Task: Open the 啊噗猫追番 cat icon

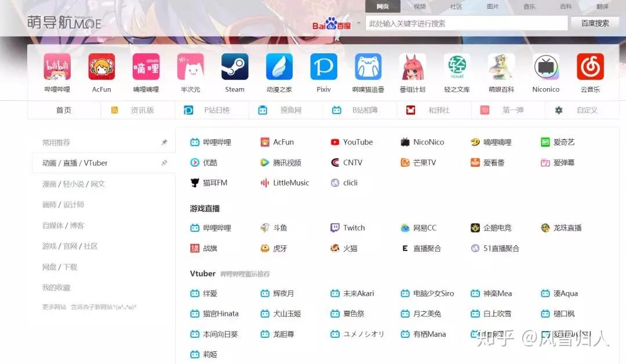Action: (368, 67)
